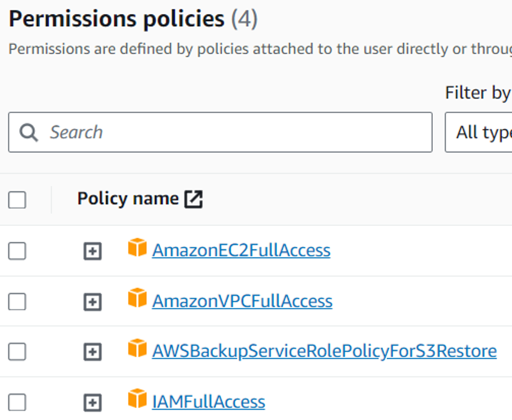Open the All types filter dropdown
The width and height of the screenshot is (512, 420).
[x=479, y=132]
